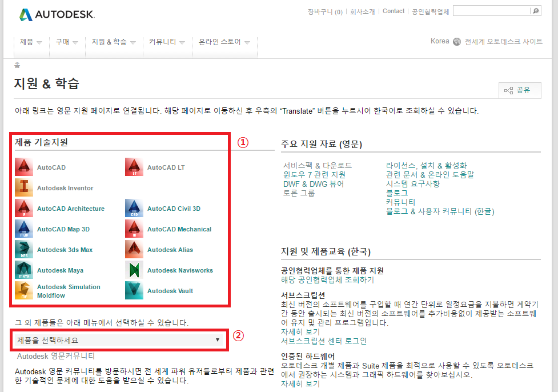Open the Autodesk Inventor icon
This screenshot has width=558, height=392.
coord(24,188)
